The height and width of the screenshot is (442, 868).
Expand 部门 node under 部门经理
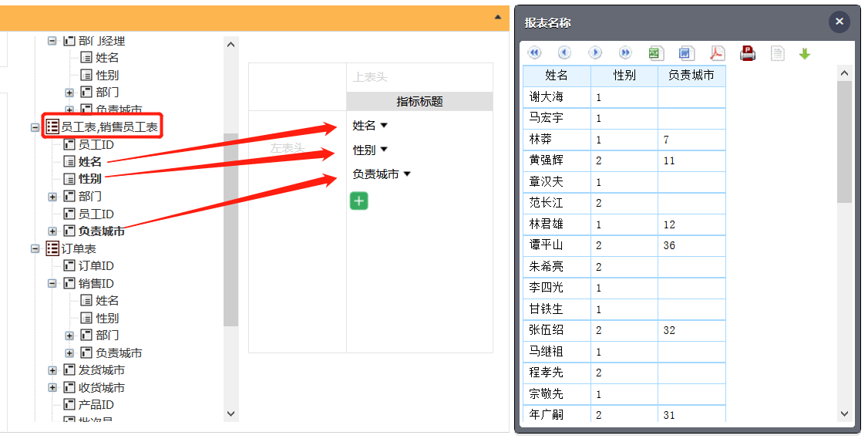point(69,93)
